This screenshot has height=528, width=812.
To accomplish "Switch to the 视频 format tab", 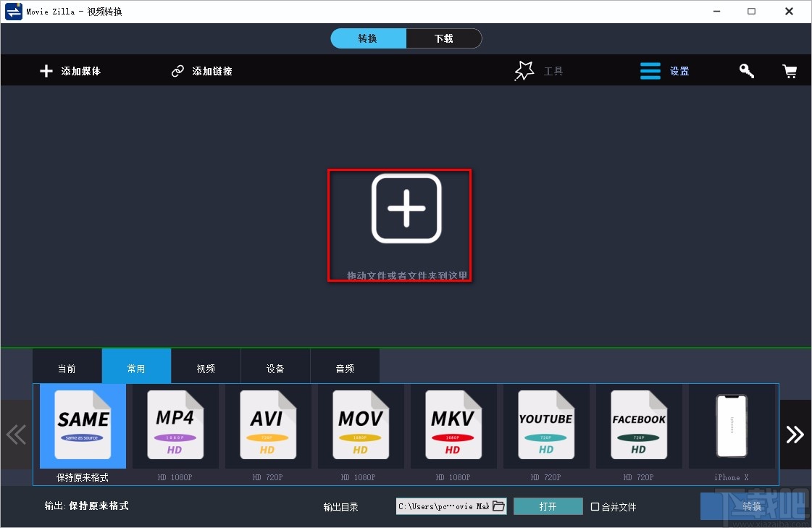I will (206, 366).
